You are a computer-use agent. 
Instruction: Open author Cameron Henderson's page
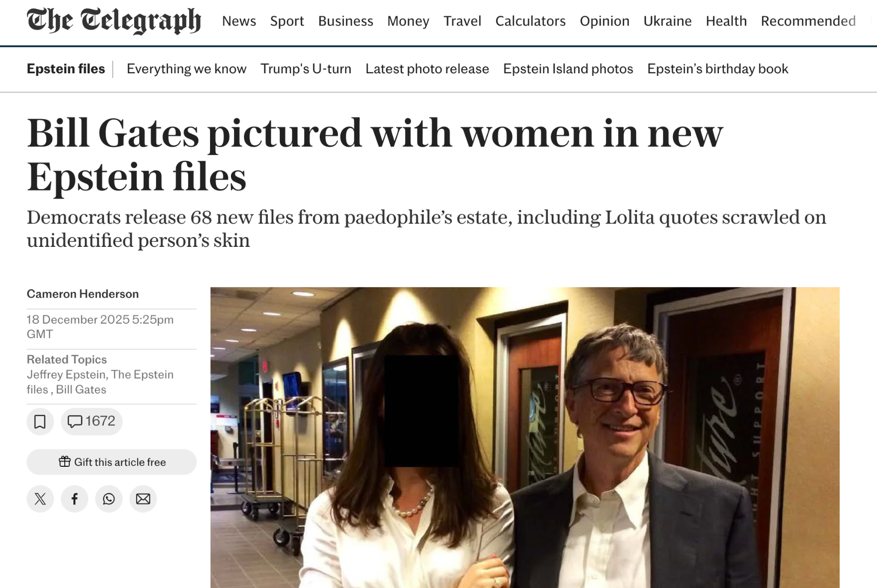83,294
